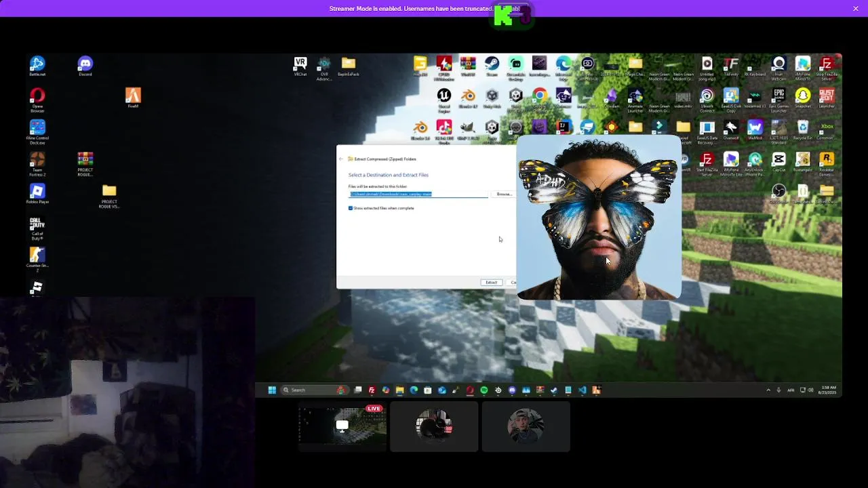Image resolution: width=868 pixels, height=488 pixels.
Task: Open the Steam desktop shortcut
Action: point(492,66)
